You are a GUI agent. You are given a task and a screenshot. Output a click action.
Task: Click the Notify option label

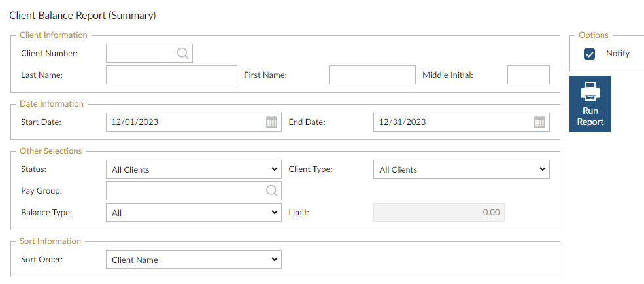[x=618, y=54]
